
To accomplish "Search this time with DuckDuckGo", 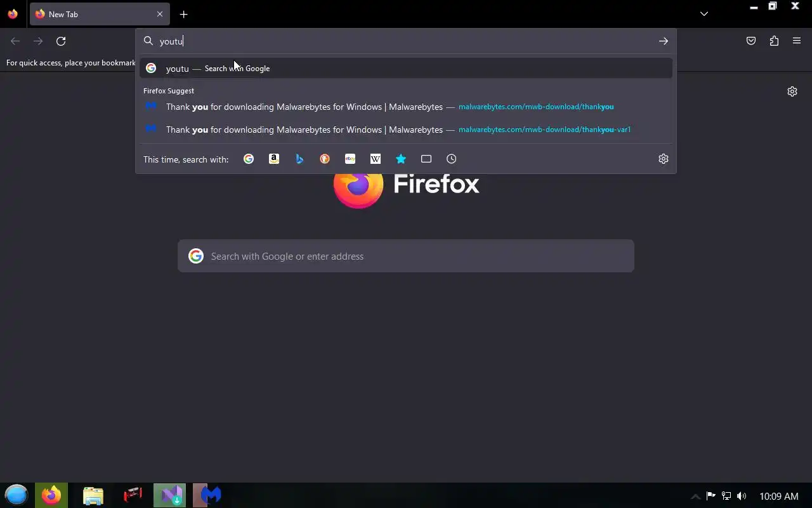I will click(325, 159).
